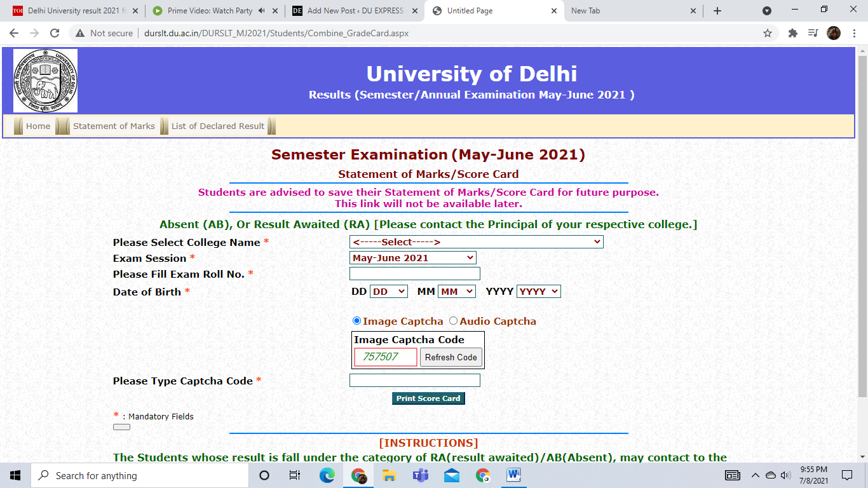Select the Image Captcha radio button
This screenshot has height=488, width=868.
(358, 321)
